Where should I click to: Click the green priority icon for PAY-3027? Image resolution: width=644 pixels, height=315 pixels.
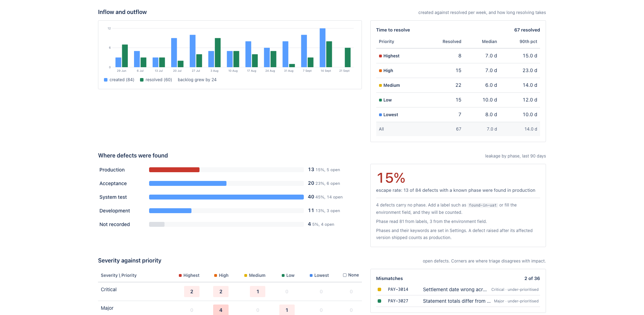tap(379, 301)
